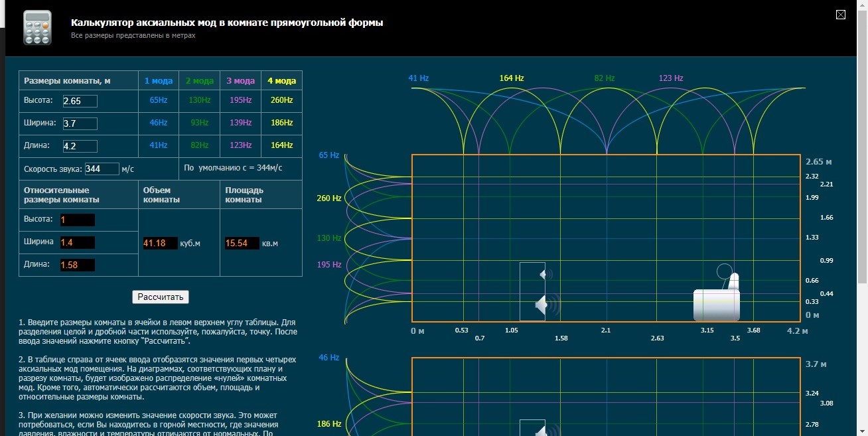Click the 1.33 height axis label
This screenshot has width=868, height=436.
[x=812, y=238]
